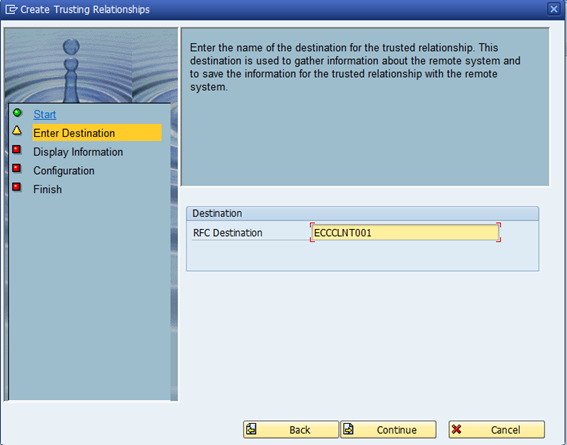Click the red X Cancel icon
567x445 pixels.
point(456,429)
